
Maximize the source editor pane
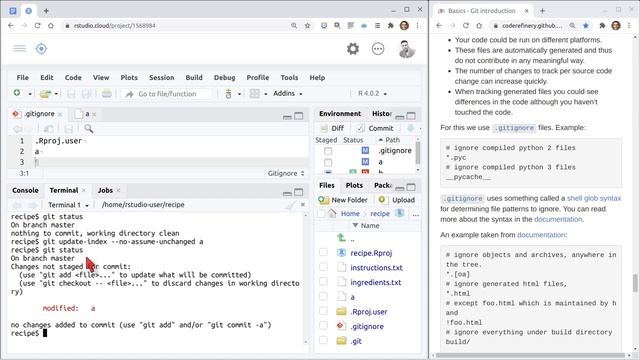[299, 116]
